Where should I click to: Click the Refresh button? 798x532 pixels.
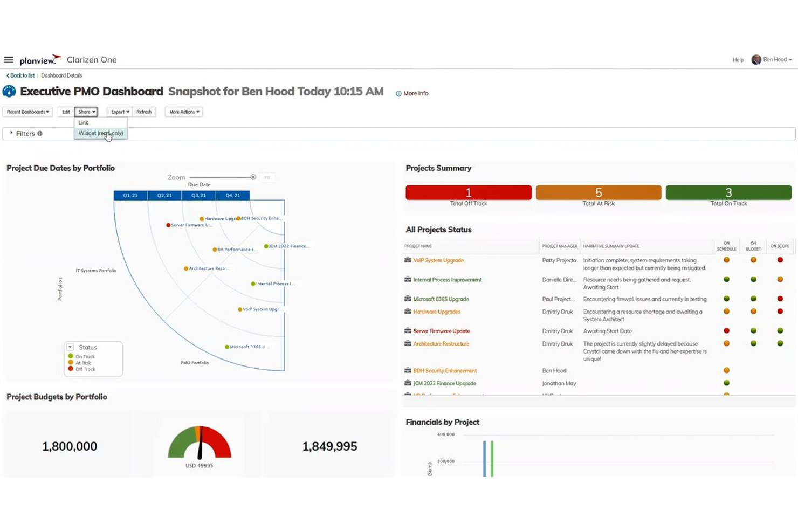point(144,112)
